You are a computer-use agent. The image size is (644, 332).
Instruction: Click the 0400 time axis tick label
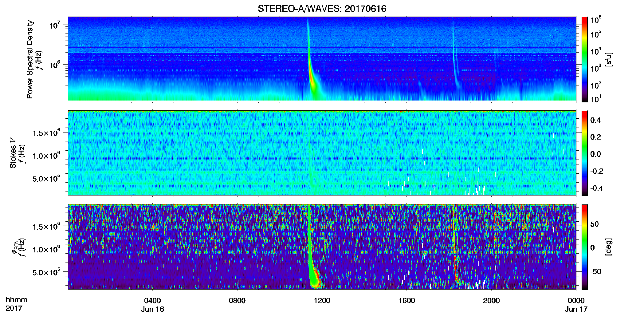tap(152, 300)
